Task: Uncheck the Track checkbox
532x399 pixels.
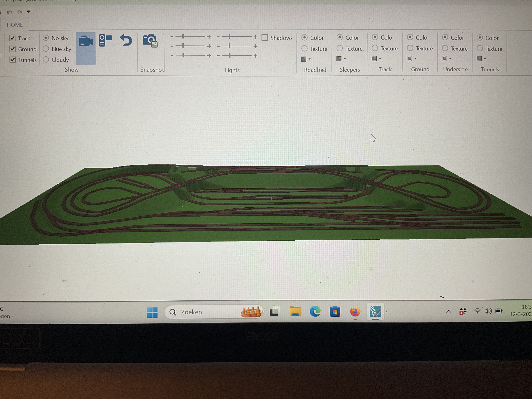Action: coord(13,38)
